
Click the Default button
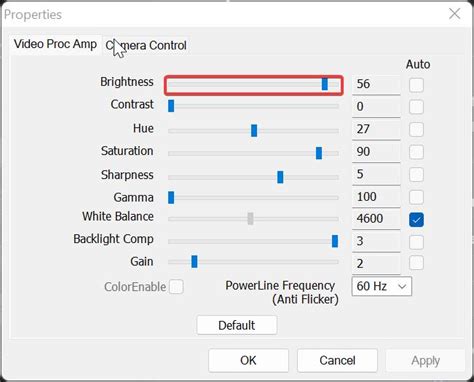237,325
